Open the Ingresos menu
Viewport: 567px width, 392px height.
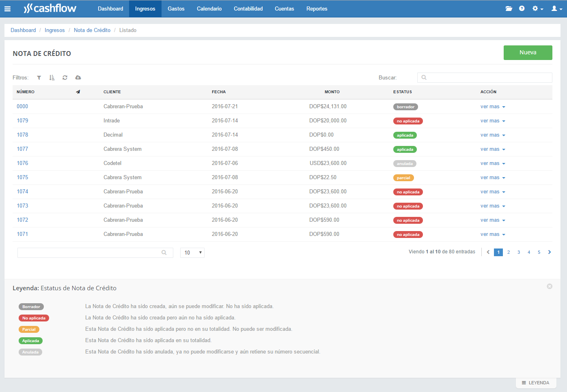145,9
